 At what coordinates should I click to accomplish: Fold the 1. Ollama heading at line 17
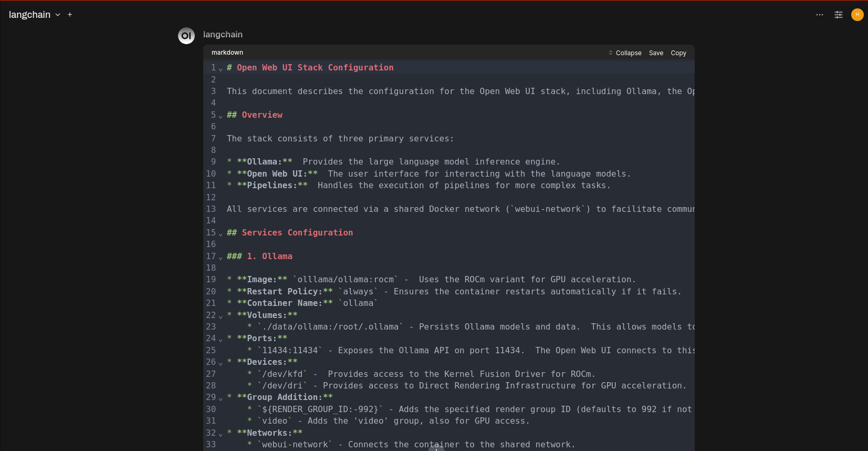click(x=221, y=257)
